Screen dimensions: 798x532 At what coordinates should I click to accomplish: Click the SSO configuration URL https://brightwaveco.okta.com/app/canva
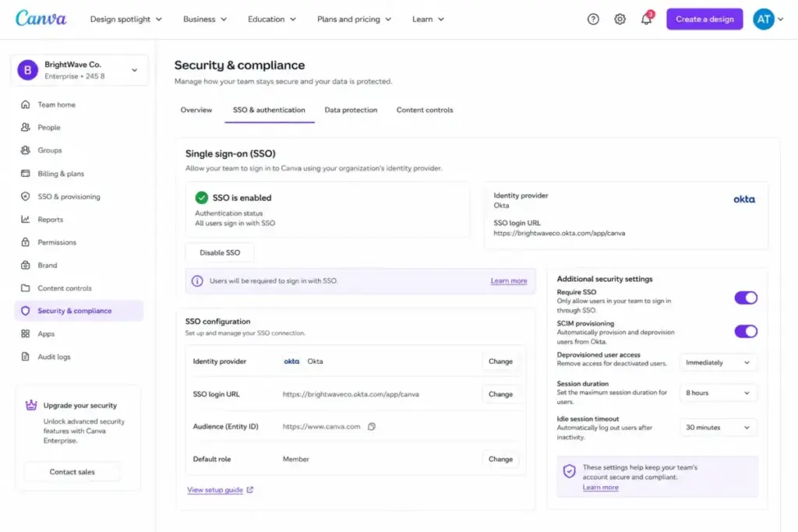[351, 394]
